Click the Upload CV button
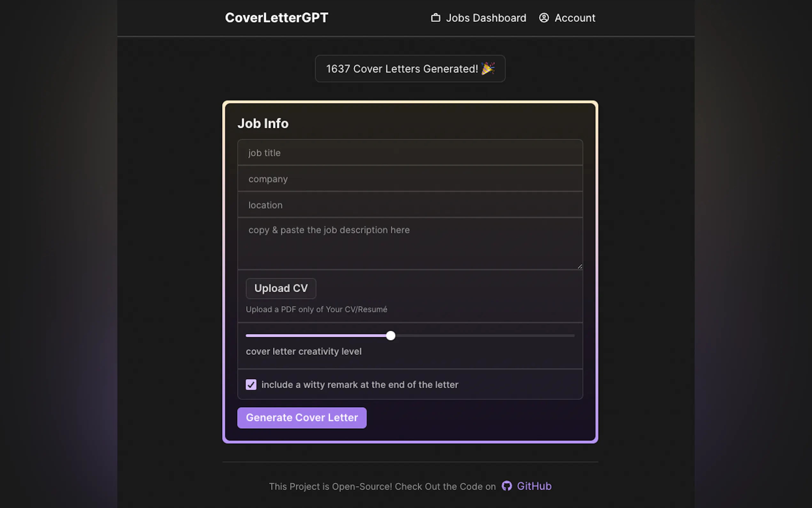This screenshot has height=508, width=812. click(281, 288)
